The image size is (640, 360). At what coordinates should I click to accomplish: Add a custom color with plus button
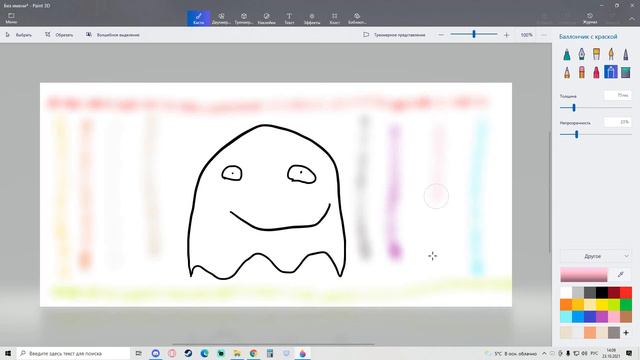626,333
